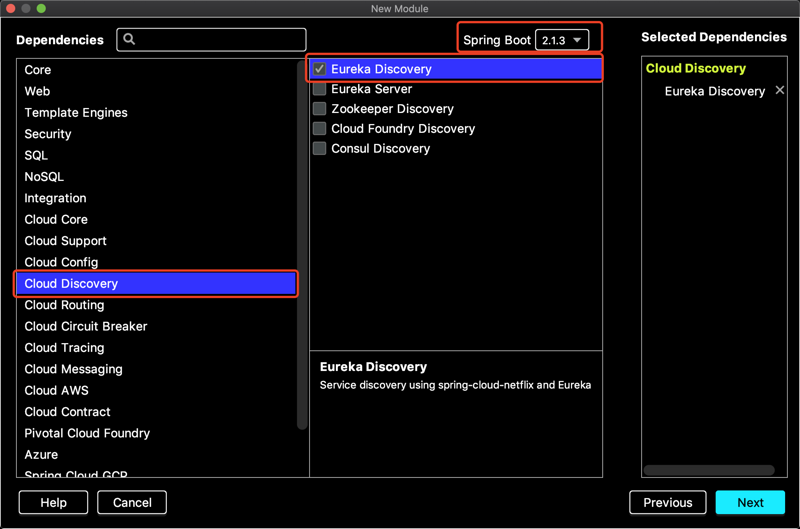This screenshot has width=800, height=529.
Task: Enable Consul Discovery dependency
Action: coord(320,149)
